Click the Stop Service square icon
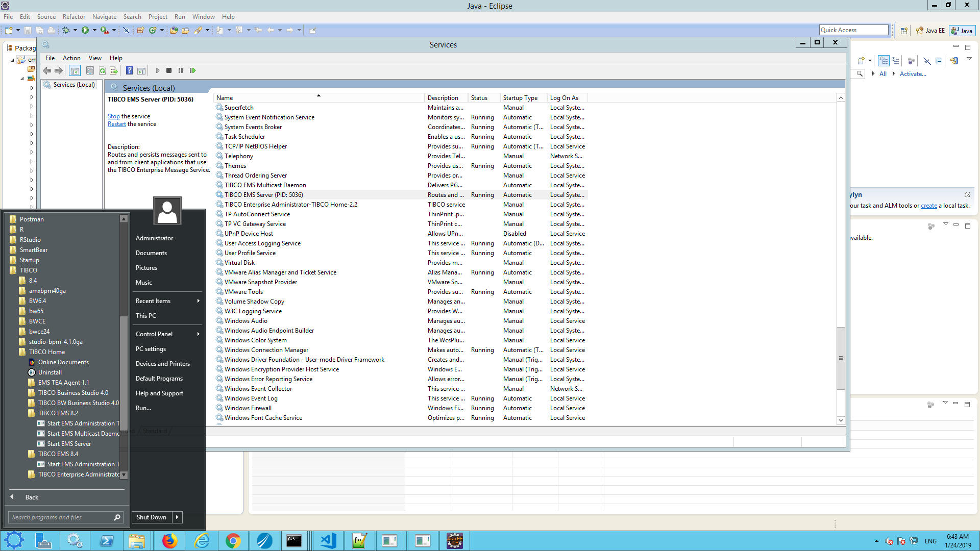This screenshot has height=551, width=980. pos(169,71)
